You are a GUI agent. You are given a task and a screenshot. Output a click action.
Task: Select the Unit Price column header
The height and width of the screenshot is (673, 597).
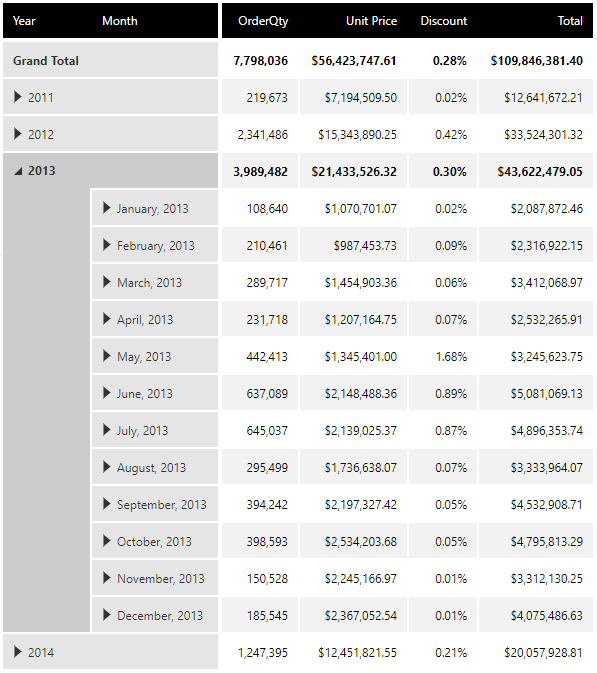371,21
